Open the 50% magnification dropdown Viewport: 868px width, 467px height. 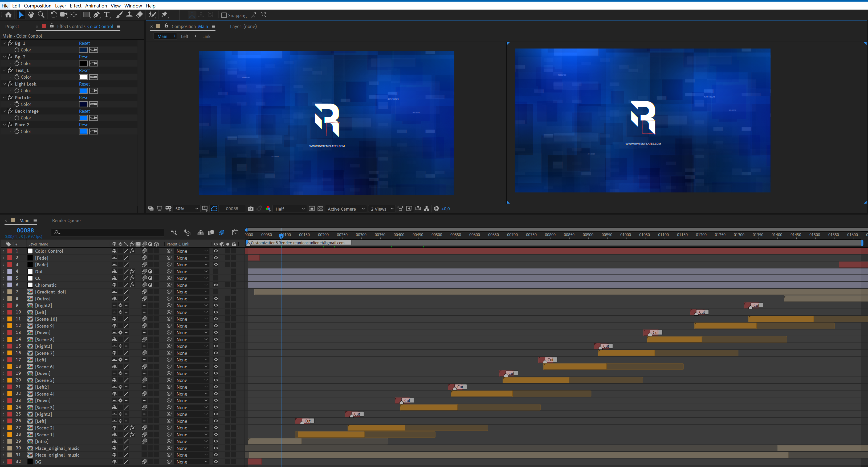pyautogui.click(x=186, y=209)
